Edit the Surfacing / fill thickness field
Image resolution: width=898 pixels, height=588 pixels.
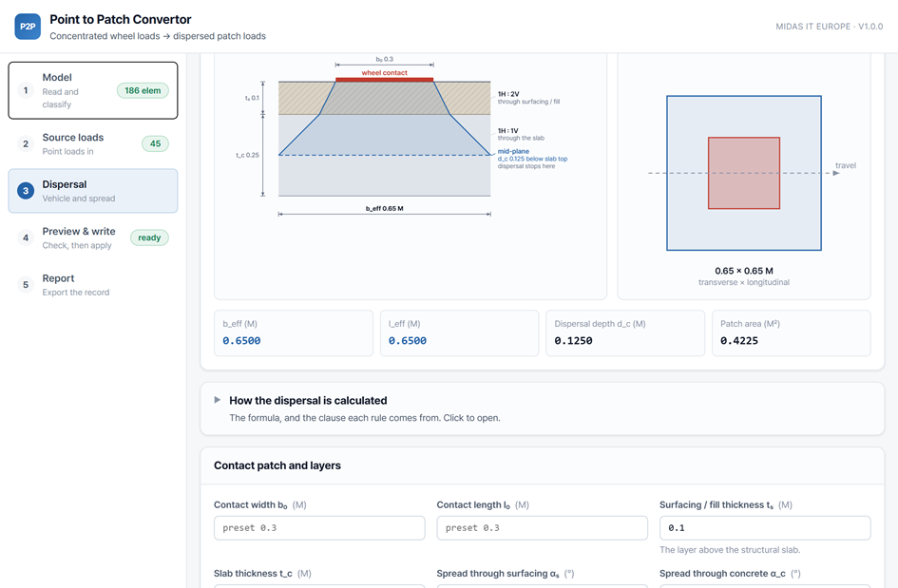(765, 528)
